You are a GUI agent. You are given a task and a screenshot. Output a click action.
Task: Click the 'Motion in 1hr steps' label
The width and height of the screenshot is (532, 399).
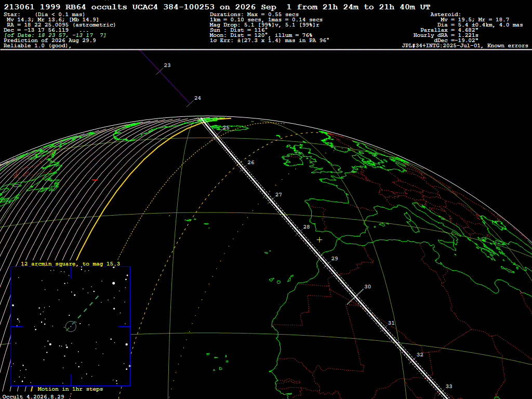click(x=70, y=389)
